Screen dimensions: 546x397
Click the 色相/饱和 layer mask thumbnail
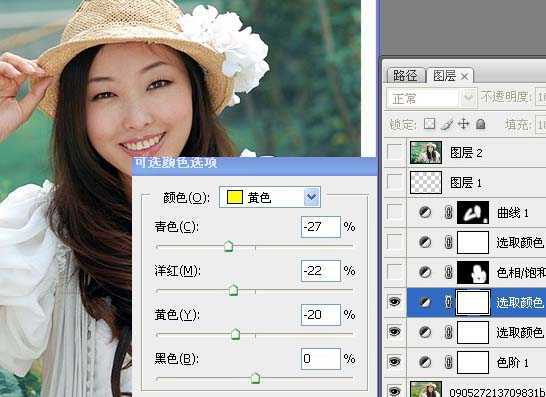pyautogui.click(x=473, y=272)
